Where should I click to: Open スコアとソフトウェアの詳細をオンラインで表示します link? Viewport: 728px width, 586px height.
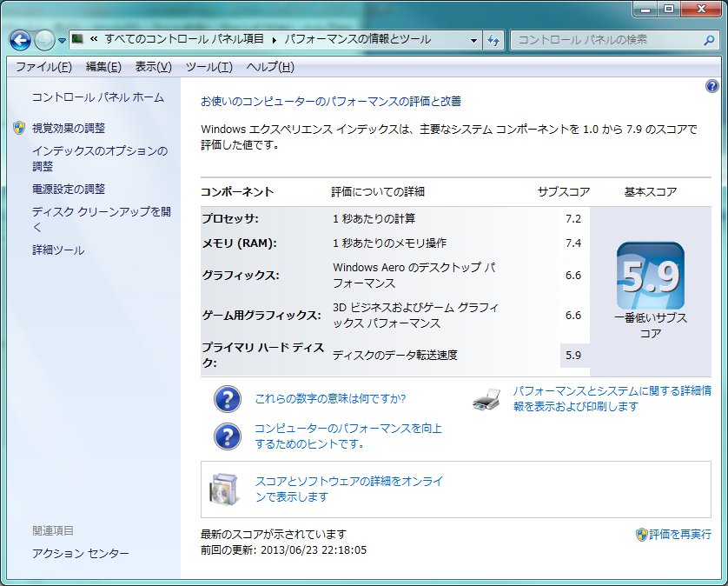pyautogui.click(x=349, y=489)
